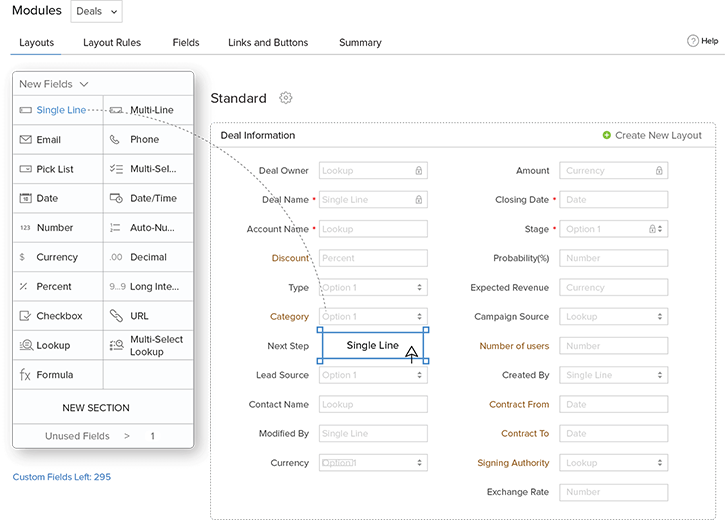Click the Number of users field
Image resolution: width=725 pixels, height=520 pixels.
coord(614,346)
